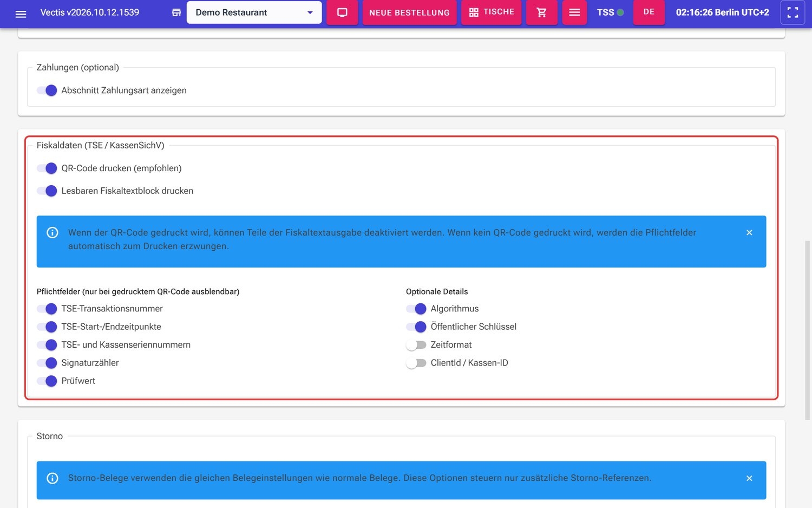Toggle Signaturzähler switch
812x508 pixels.
click(x=47, y=363)
